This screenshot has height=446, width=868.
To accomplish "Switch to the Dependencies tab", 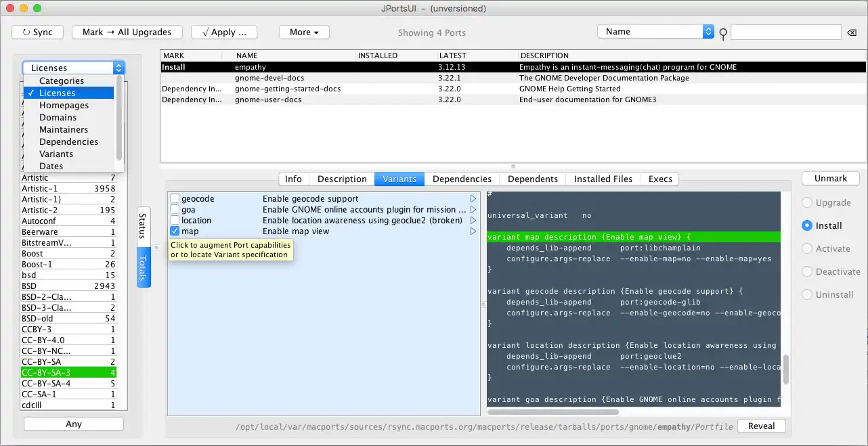I will (x=462, y=179).
